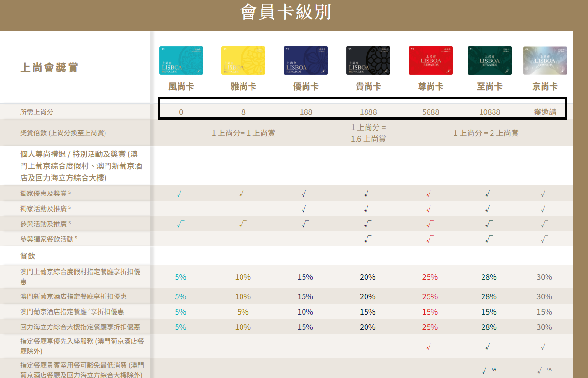Select the 風尚卡 column title
This screenshot has width=588, height=378.
pos(181,87)
